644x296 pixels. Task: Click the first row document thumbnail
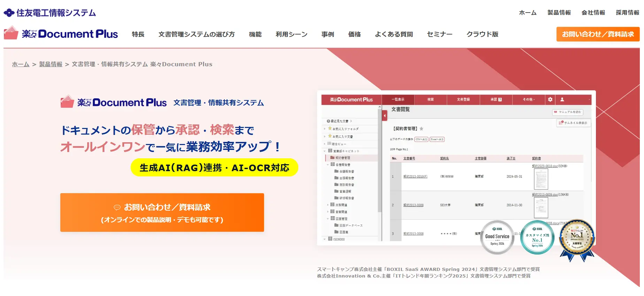(x=541, y=179)
